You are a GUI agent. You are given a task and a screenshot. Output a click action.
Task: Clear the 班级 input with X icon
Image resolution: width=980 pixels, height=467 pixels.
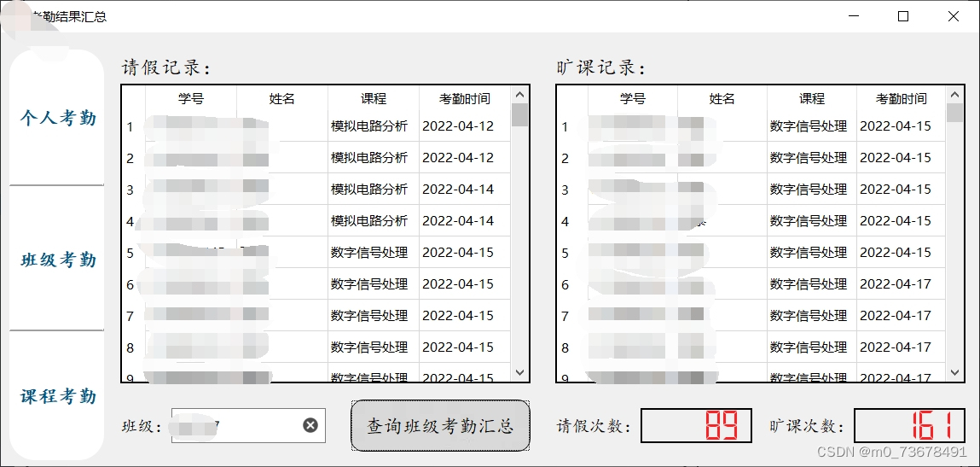pos(310,426)
